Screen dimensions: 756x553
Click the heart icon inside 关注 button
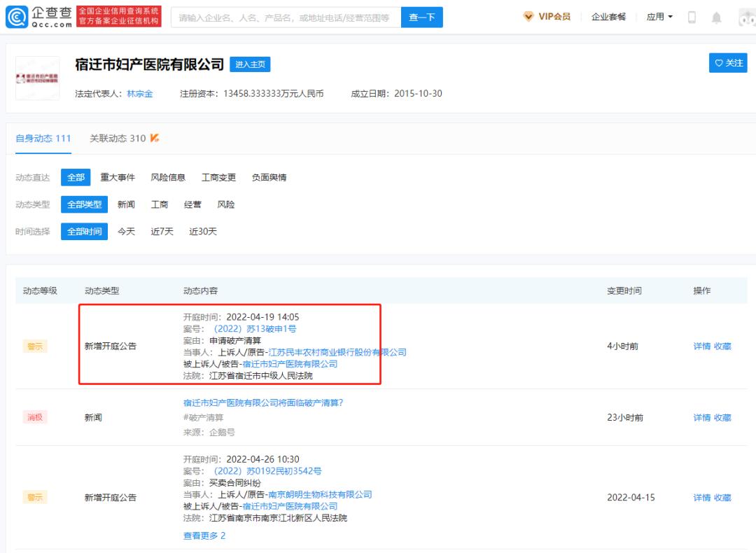click(x=719, y=63)
